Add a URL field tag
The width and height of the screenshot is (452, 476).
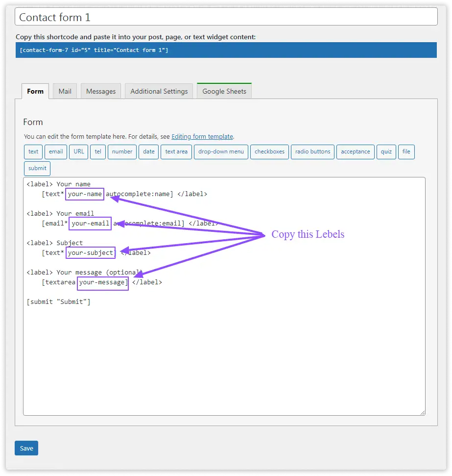(79, 152)
